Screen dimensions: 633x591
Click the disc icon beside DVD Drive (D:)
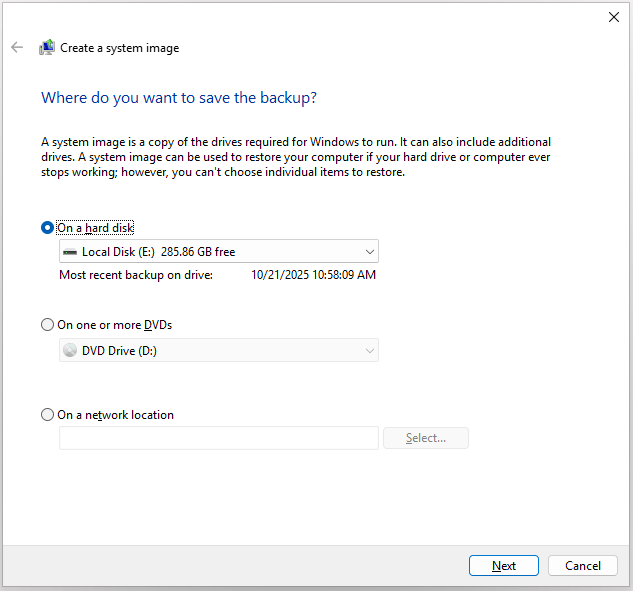click(69, 351)
